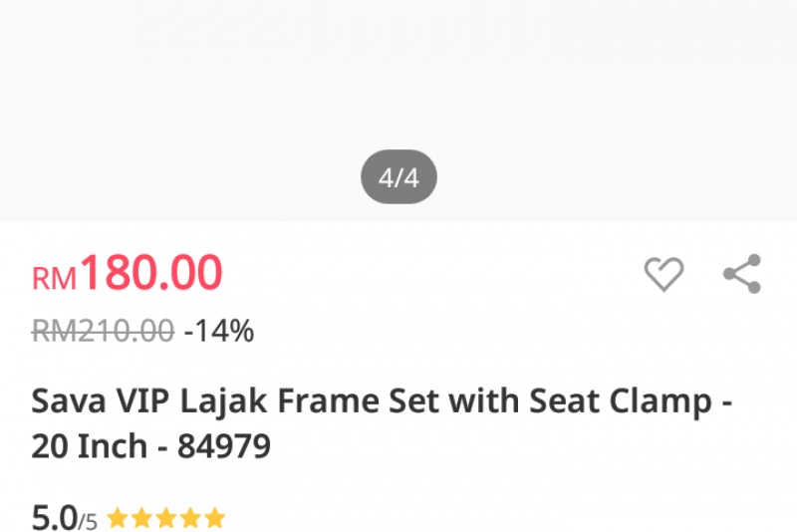Click the crossed-out RM210.00 original price
This screenshot has height=532, width=797.
[103, 331]
